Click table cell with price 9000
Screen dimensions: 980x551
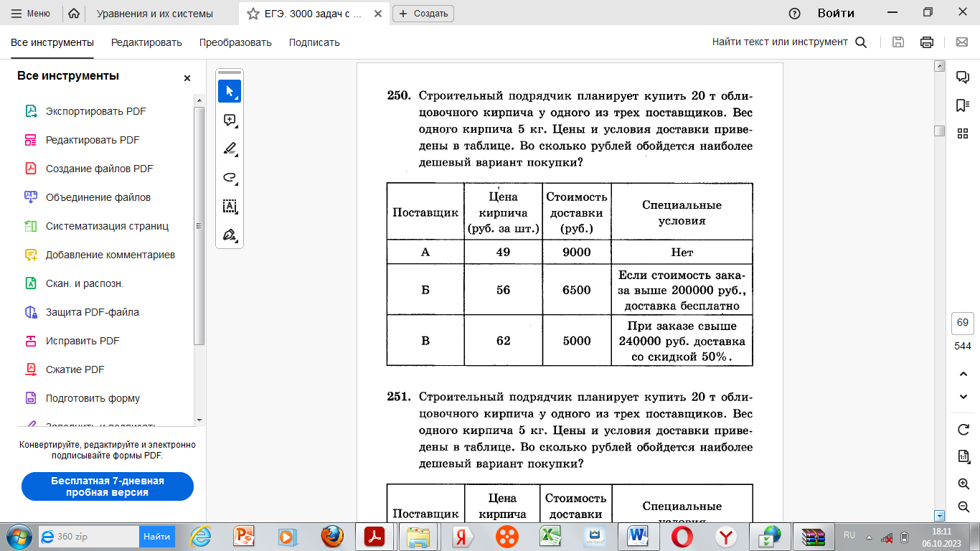(577, 252)
